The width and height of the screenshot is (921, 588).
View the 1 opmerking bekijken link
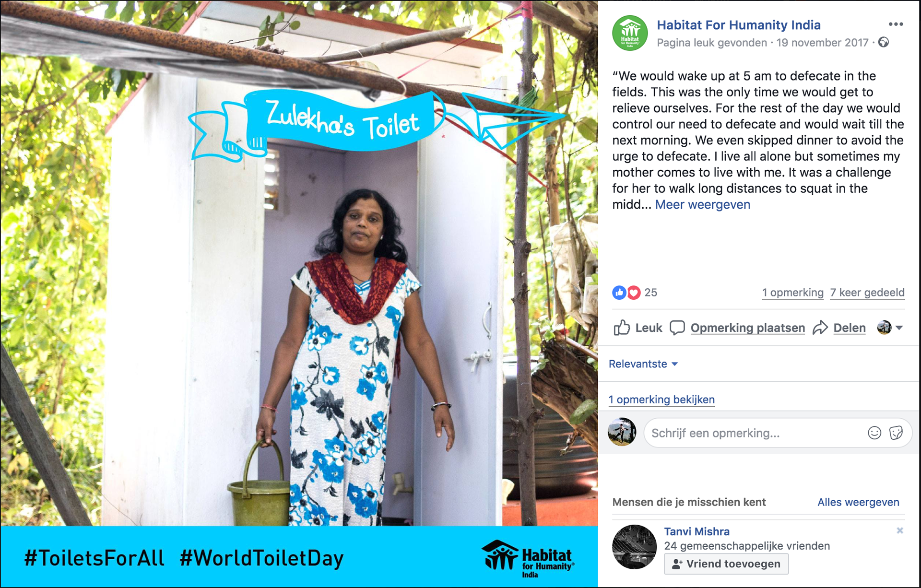tap(661, 400)
